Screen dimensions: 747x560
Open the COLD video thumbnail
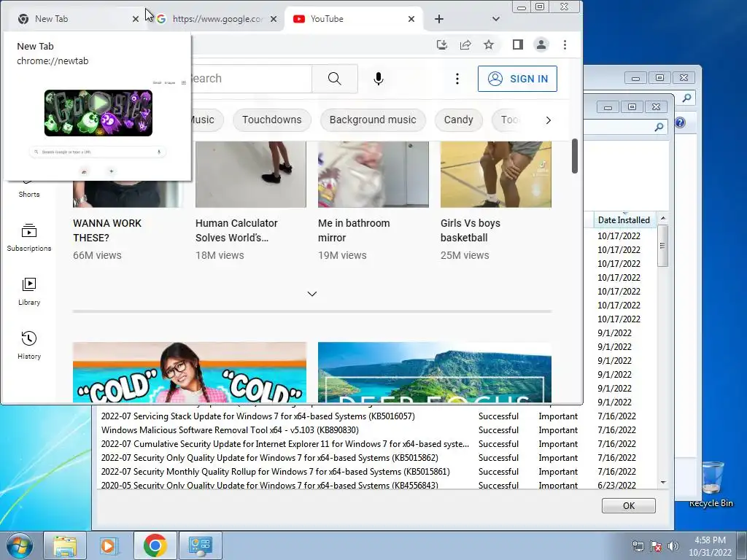(190, 373)
